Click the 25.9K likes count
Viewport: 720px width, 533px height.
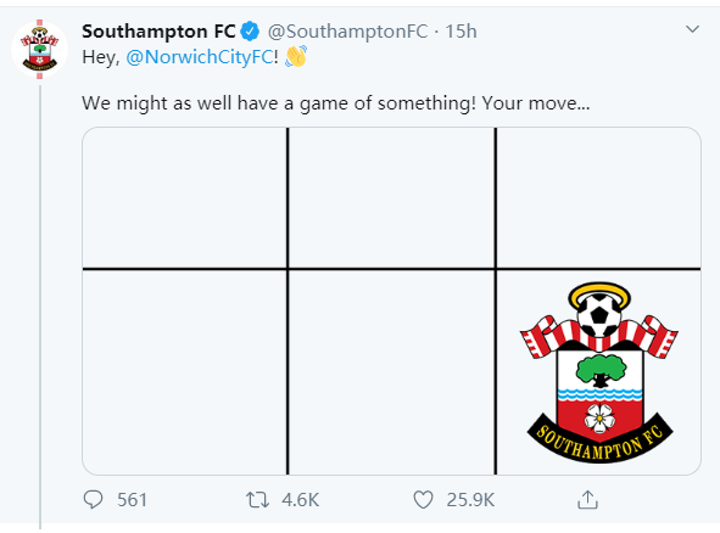point(470,500)
